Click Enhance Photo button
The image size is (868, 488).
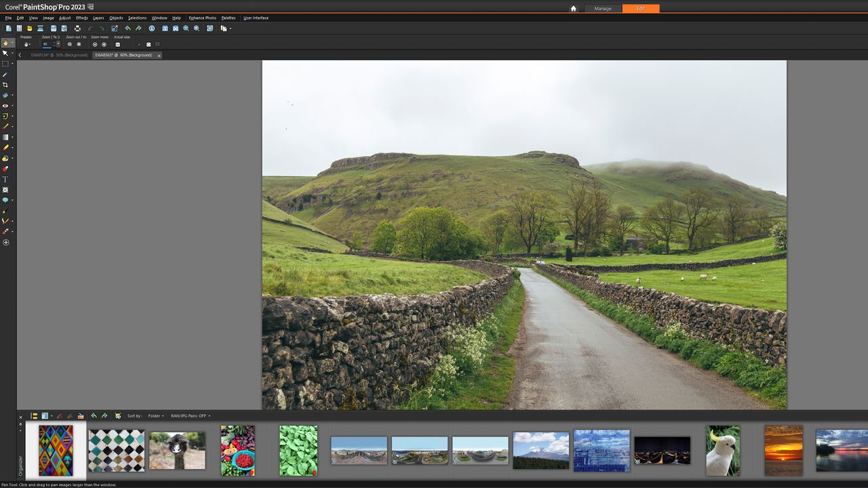point(202,18)
